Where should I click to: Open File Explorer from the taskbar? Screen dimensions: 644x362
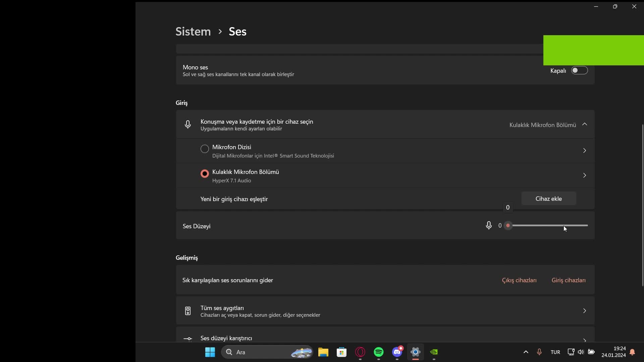323,352
